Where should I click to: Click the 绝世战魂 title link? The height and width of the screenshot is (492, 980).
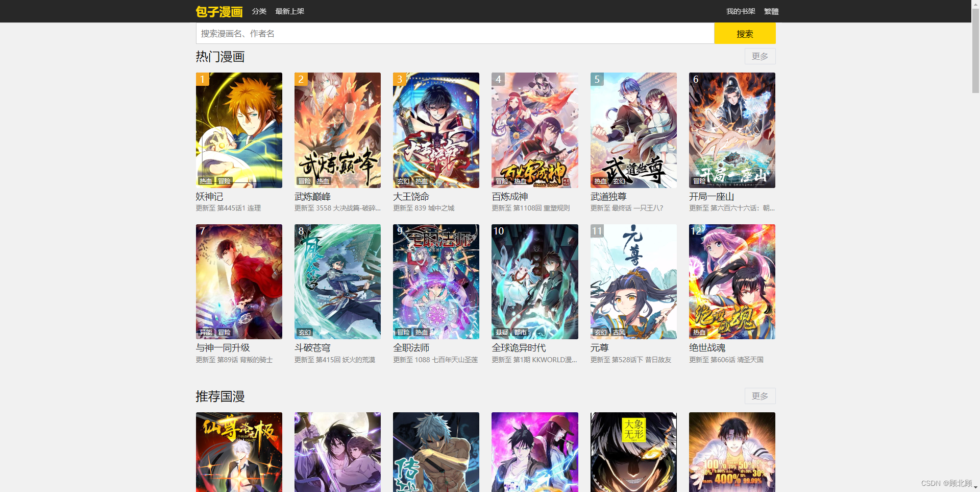click(x=707, y=348)
